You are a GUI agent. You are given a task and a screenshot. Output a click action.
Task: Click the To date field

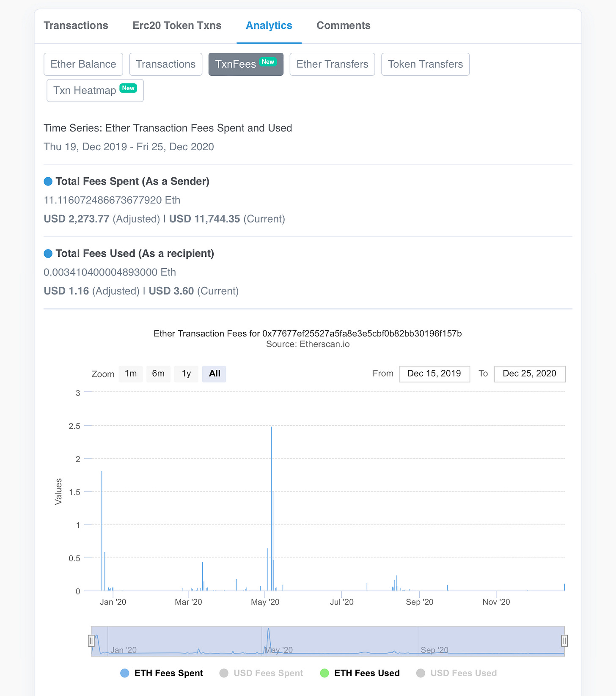(530, 374)
